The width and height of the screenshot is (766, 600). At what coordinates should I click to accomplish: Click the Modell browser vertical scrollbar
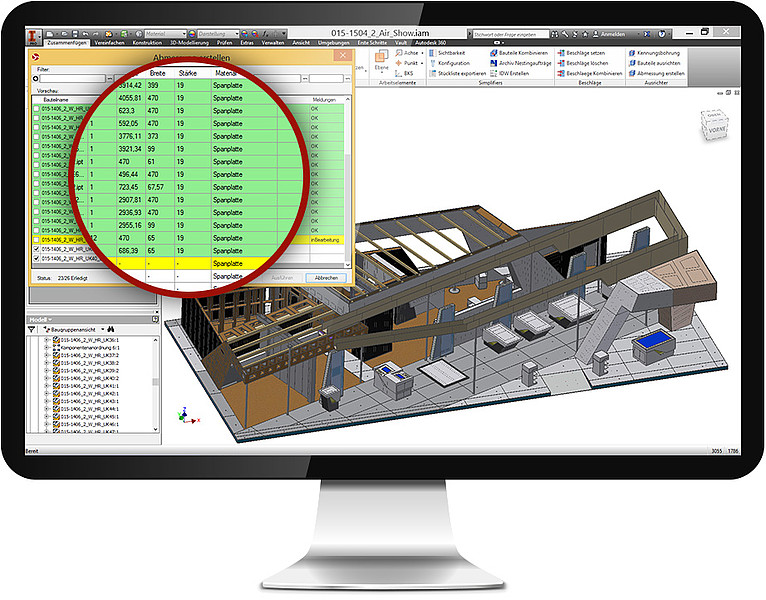point(156,384)
